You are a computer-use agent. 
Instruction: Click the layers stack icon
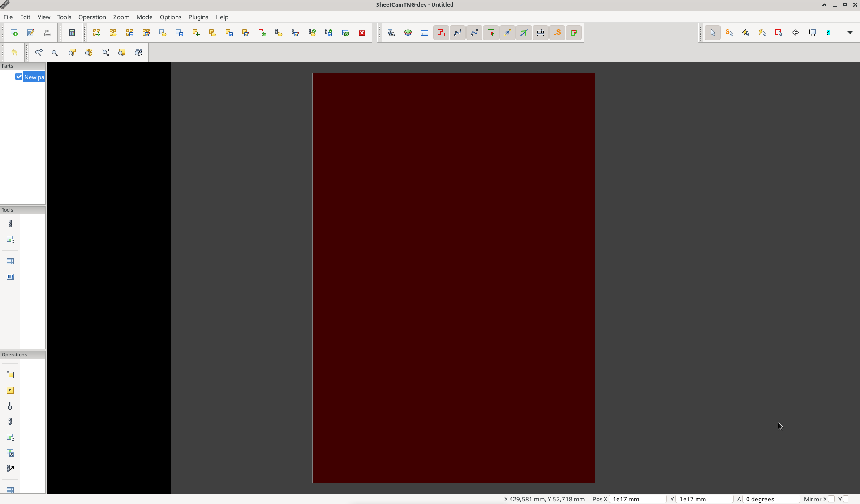pos(408,33)
